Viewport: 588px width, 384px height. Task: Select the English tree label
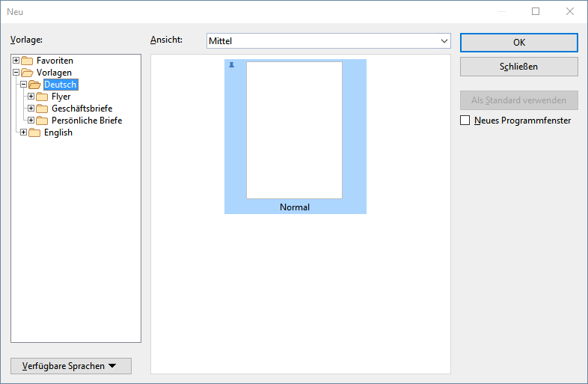pos(58,132)
